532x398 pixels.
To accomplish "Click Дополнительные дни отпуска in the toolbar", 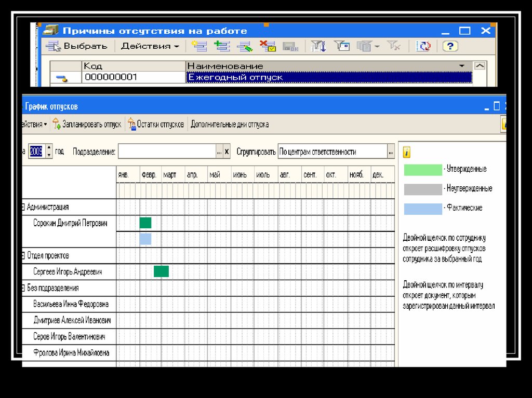I will (230, 125).
